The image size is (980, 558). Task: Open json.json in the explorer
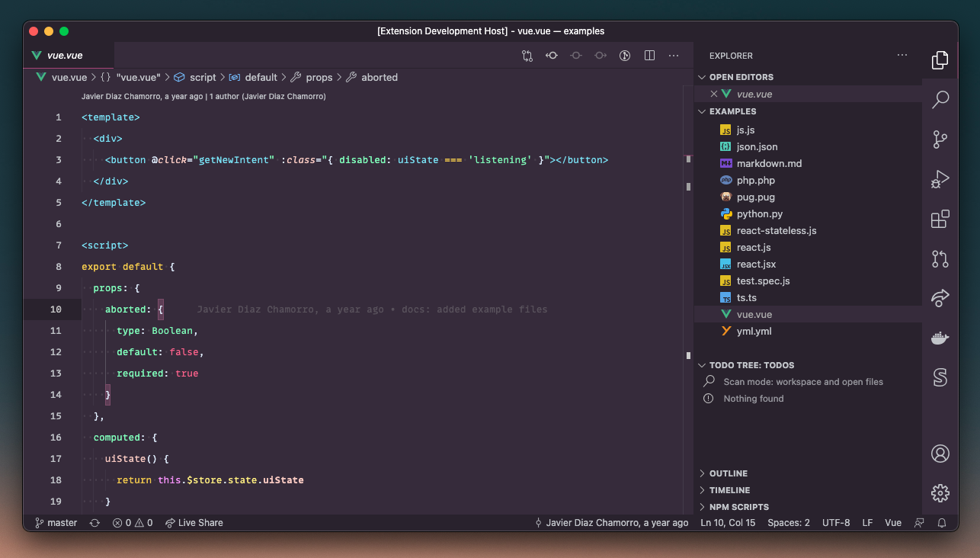coord(808,147)
